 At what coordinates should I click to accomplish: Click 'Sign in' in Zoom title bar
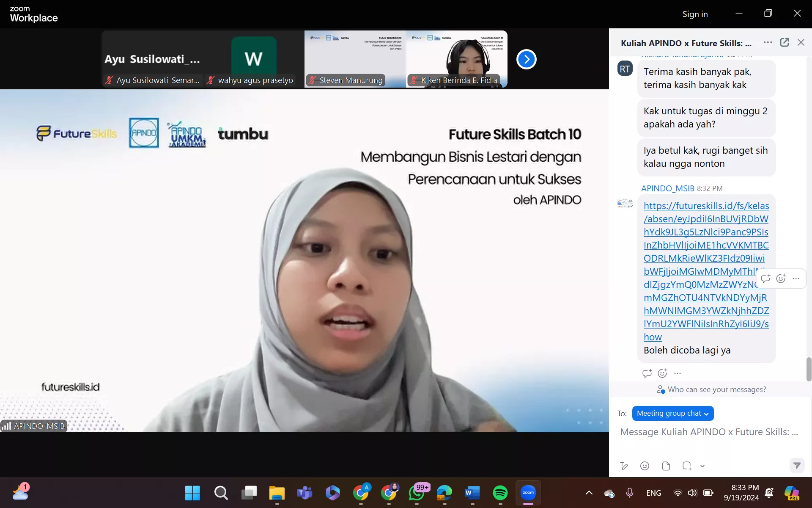[x=695, y=14]
